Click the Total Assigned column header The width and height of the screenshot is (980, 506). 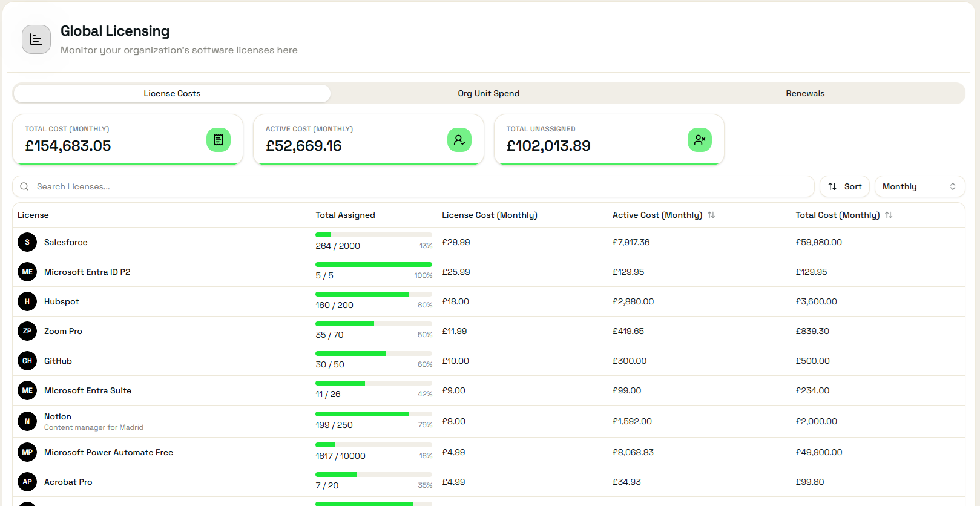(345, 215)
